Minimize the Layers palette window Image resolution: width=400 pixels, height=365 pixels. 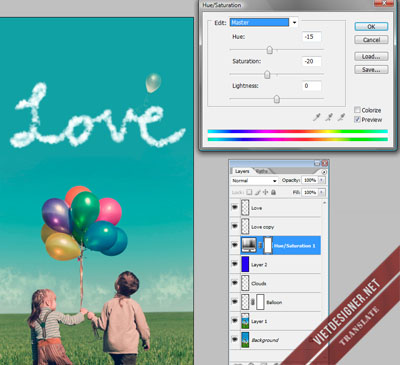pyautogui.click(x=317, y=163)
